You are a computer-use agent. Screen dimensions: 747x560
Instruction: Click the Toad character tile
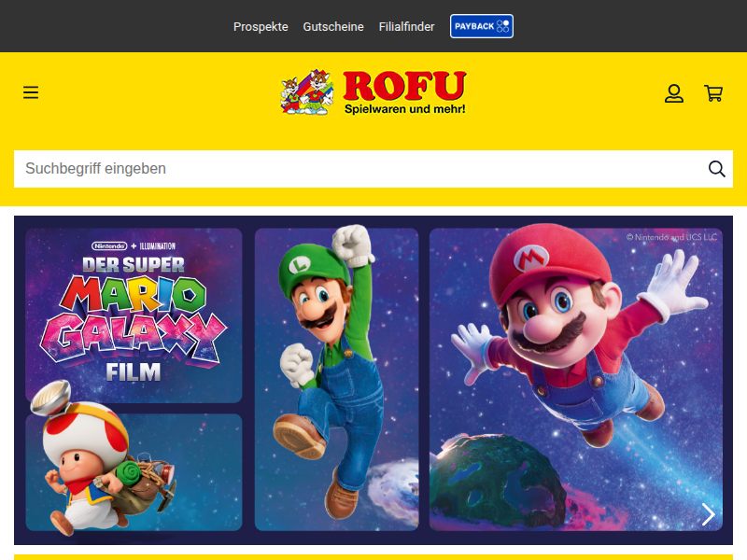point(134,471)
